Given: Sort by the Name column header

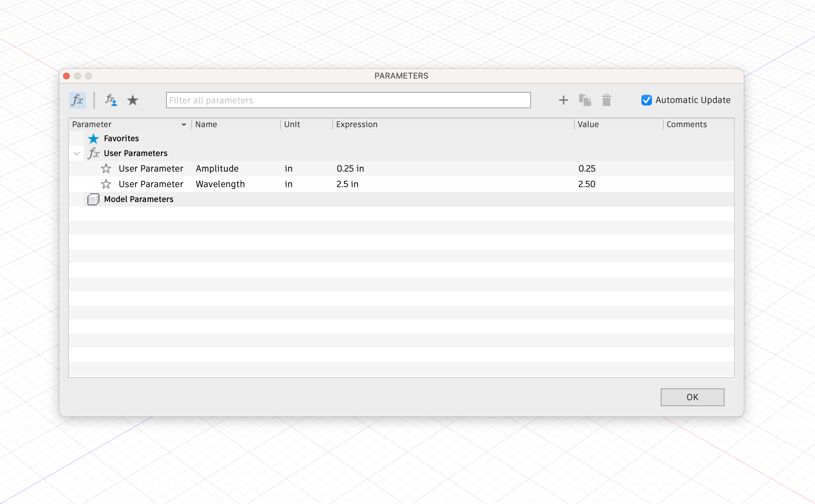Looking at the screenshot, I should [x=206, y=125].
